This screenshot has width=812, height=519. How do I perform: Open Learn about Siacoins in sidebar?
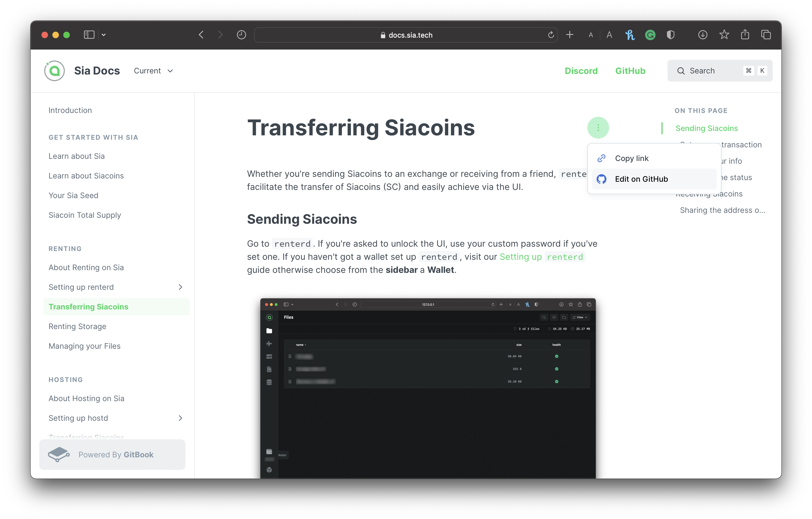point(86,176)
